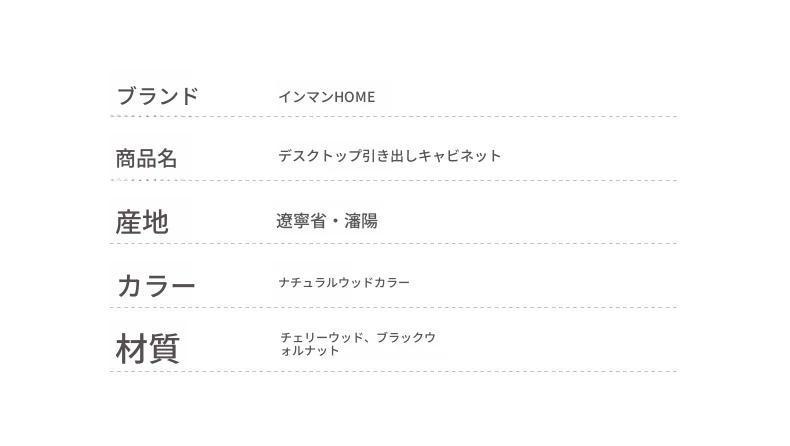Image resolution: width=790 pixels, height=446 pixels.
Task: Select the ナチュラルウッドカラー color value
Action: (344, 282)
